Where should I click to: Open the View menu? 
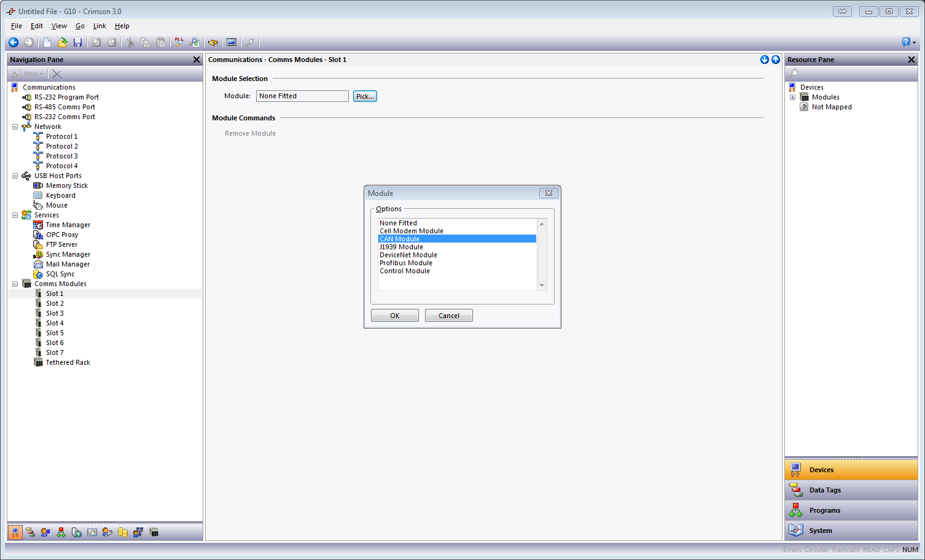(59, 26)
